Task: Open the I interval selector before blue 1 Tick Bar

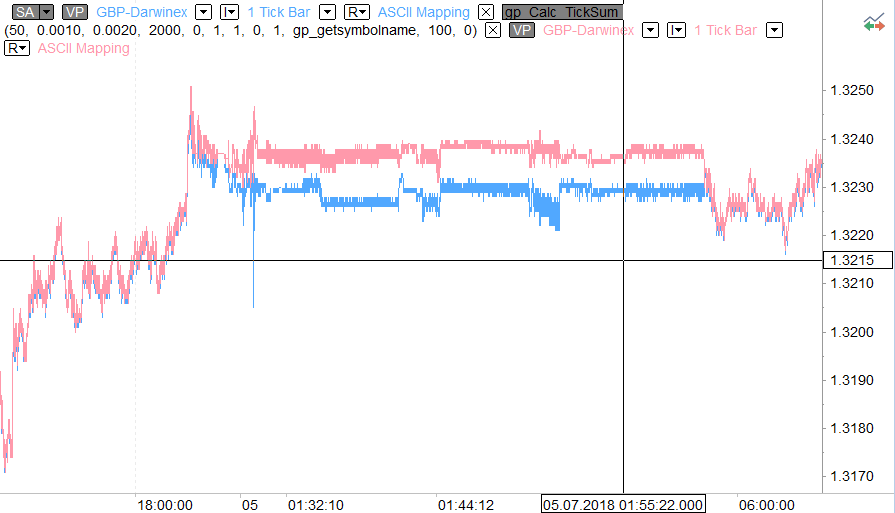Action: (x=229, y=12)
